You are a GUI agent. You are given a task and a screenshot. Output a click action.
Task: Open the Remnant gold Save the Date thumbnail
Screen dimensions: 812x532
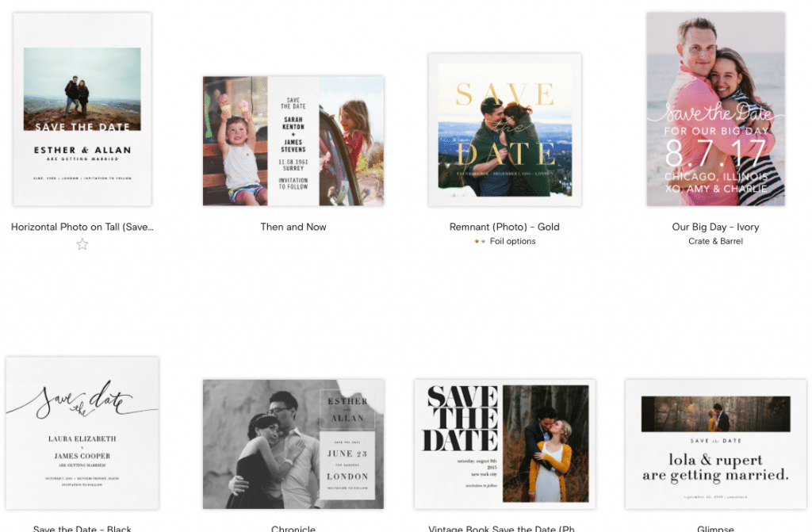coord(504,130)
